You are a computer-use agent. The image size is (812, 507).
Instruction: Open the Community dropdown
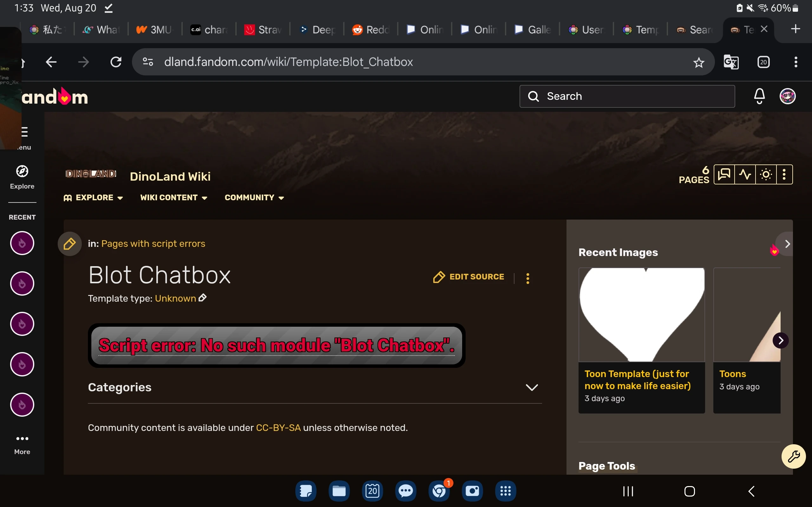pos(254,197)
